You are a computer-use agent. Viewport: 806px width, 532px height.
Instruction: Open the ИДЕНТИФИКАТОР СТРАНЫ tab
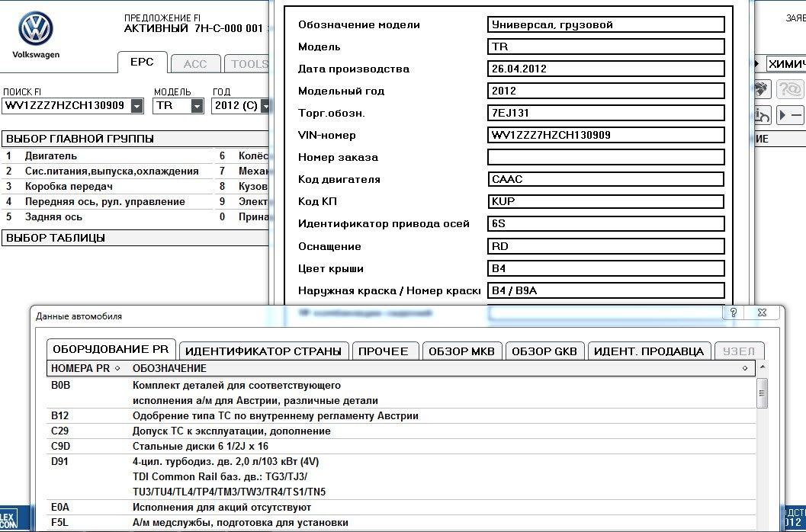click(264, 351)
